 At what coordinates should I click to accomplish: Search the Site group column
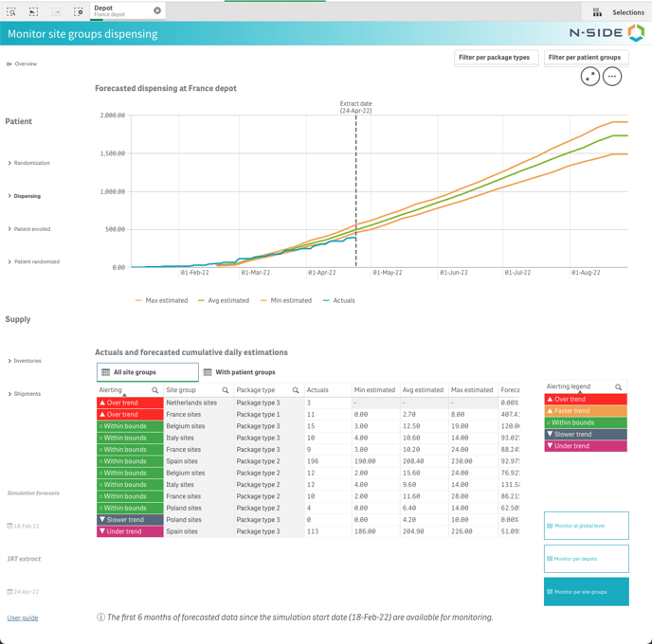(226, 390)
